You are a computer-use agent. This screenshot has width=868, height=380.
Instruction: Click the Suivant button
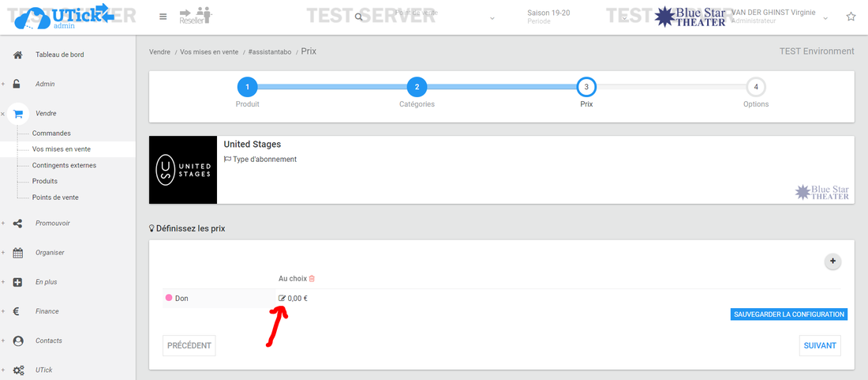click(x=819, y=345)
